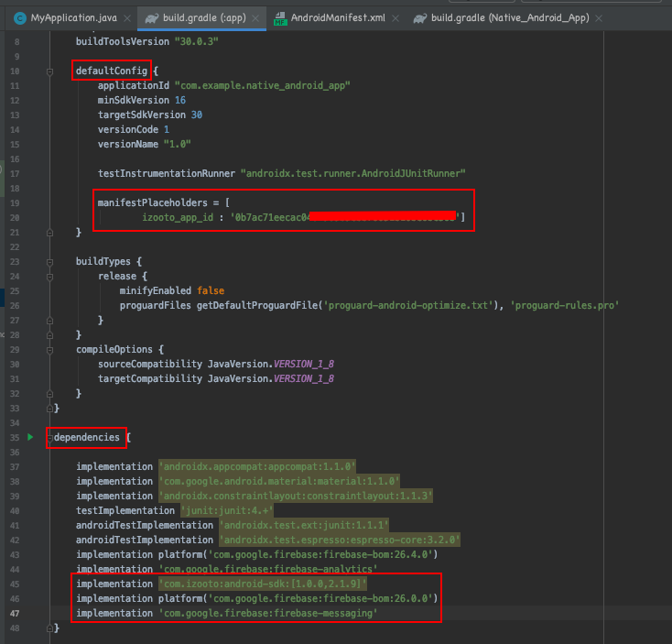Click the 'proguard-android-optimize.txt' string
This screenshot has height=644, width=672.
408,305
